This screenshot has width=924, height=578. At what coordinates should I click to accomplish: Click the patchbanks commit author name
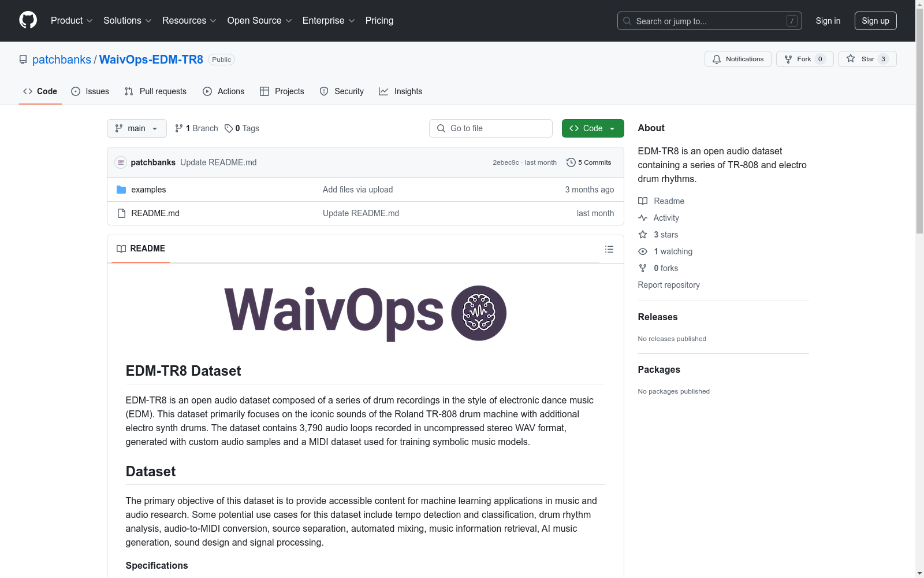coord(153,162)
